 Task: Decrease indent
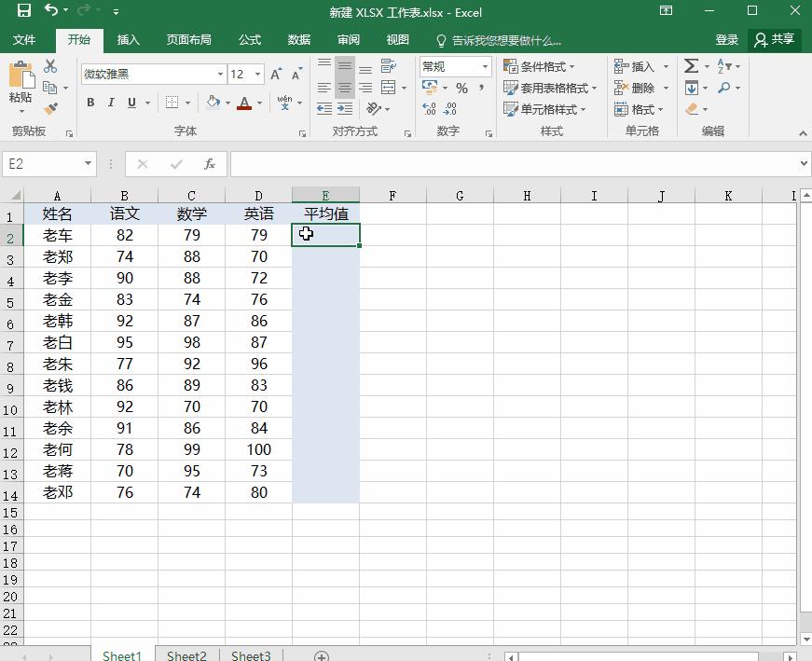coord(324,109)
